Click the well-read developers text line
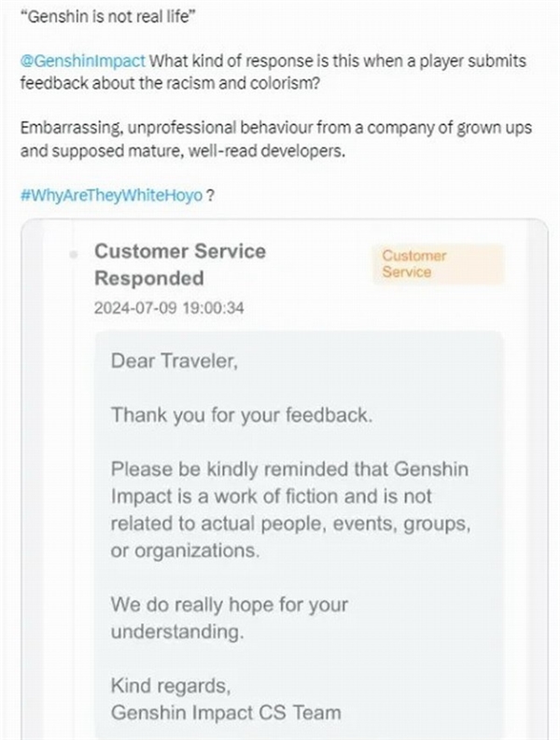The height and width of the screenshot is (740, 560). pos(183,151)
